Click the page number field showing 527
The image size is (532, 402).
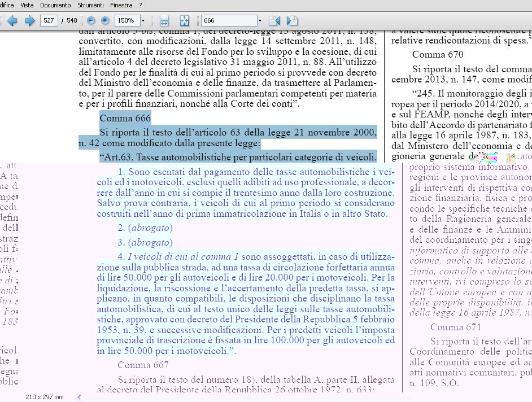coord(49,20)
